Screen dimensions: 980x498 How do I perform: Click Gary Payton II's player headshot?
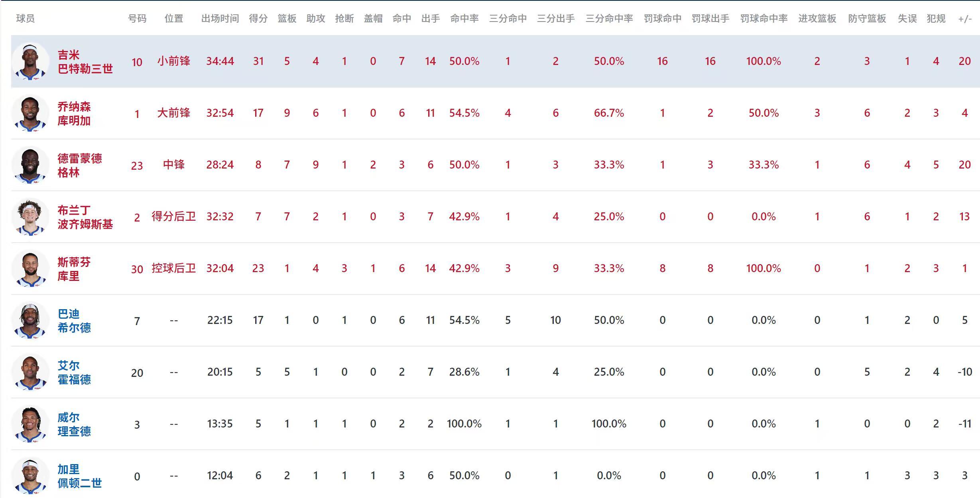pos(30,476)
